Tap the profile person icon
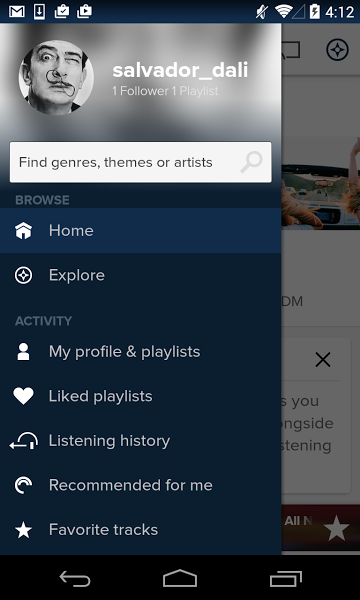Screen dimensions: 360x600 (23, 352)
